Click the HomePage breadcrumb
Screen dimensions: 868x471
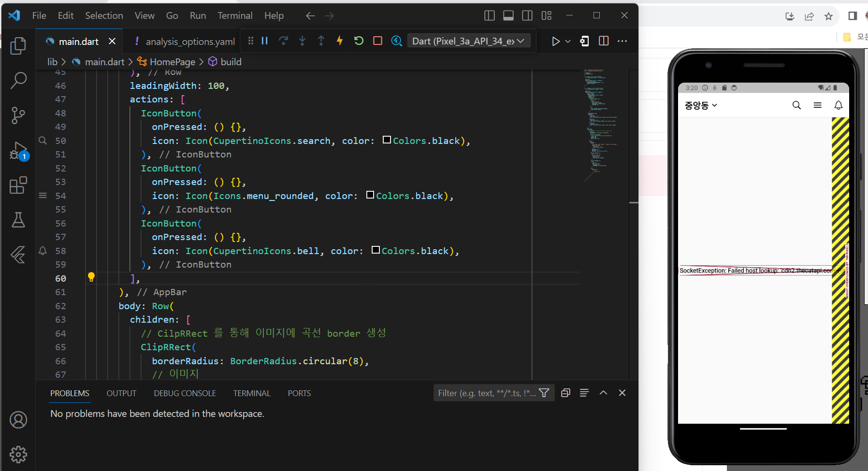click(173, 62)
